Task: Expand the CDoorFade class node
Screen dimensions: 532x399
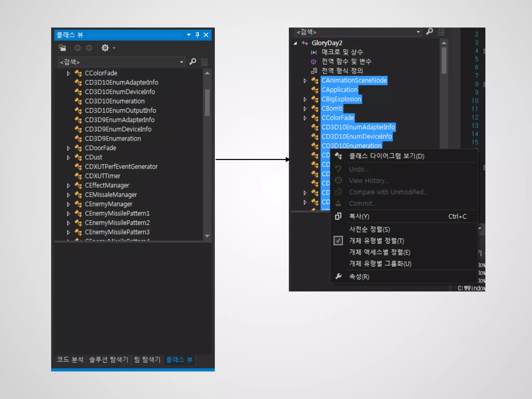Action: 68,148
